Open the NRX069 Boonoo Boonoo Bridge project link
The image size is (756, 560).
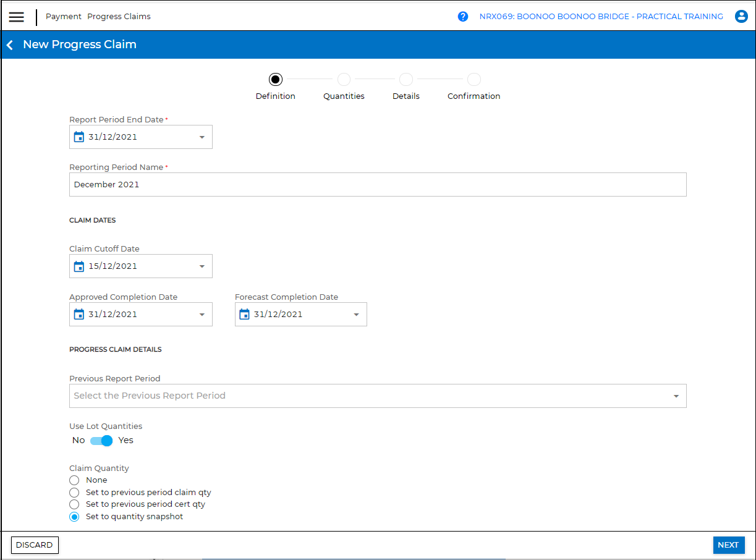(x=601, y=17)
